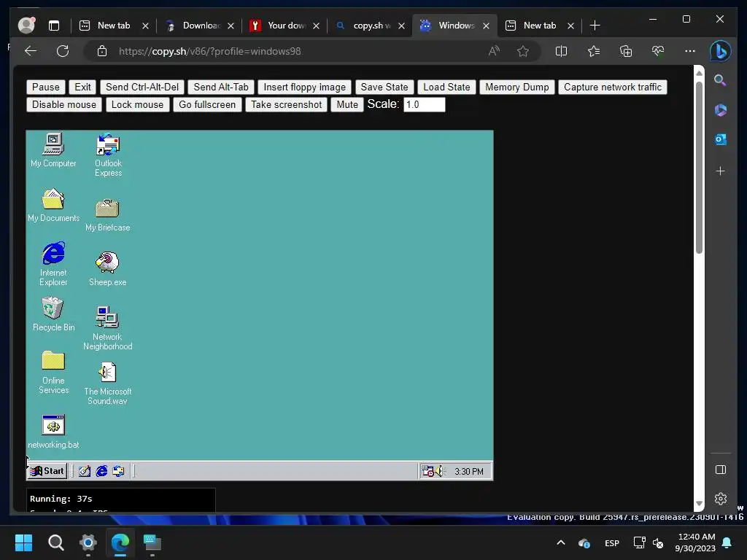Refresh the page
747x560 pixels.
(63, 51)
